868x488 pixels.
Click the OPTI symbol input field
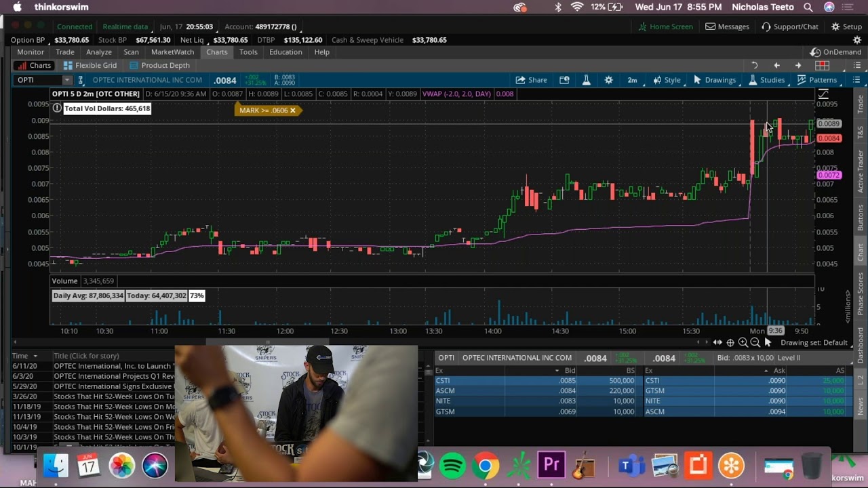coord(38,80)
